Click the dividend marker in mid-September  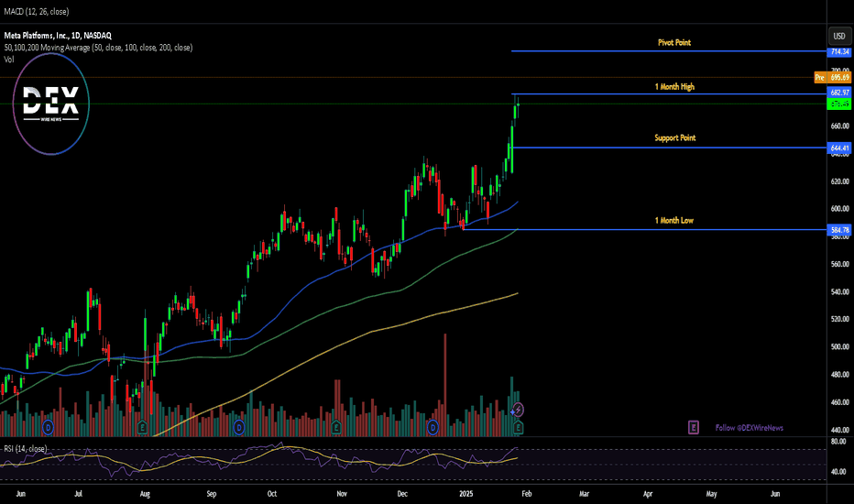[x=238, y=428]
